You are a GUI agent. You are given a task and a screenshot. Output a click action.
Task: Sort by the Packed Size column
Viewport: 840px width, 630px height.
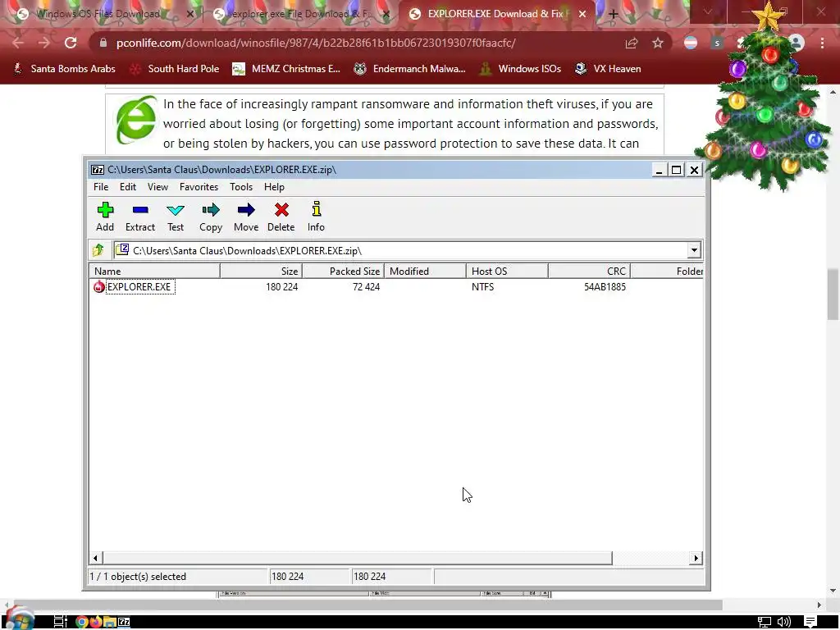(x=344, y=271)
